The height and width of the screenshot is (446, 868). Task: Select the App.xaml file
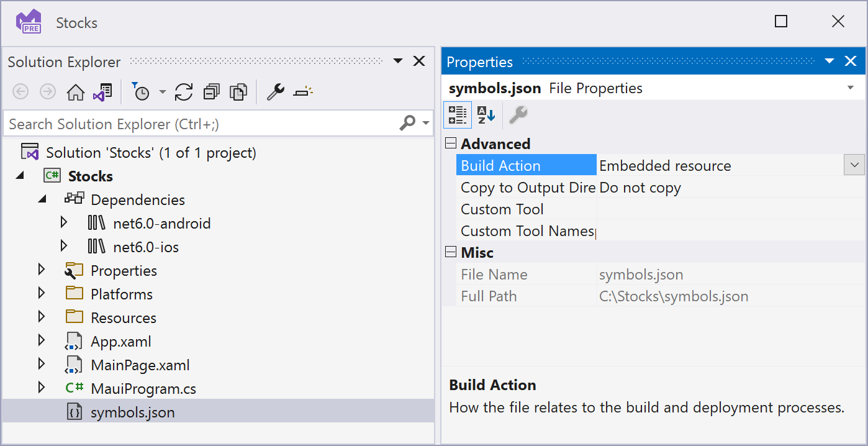121,342
